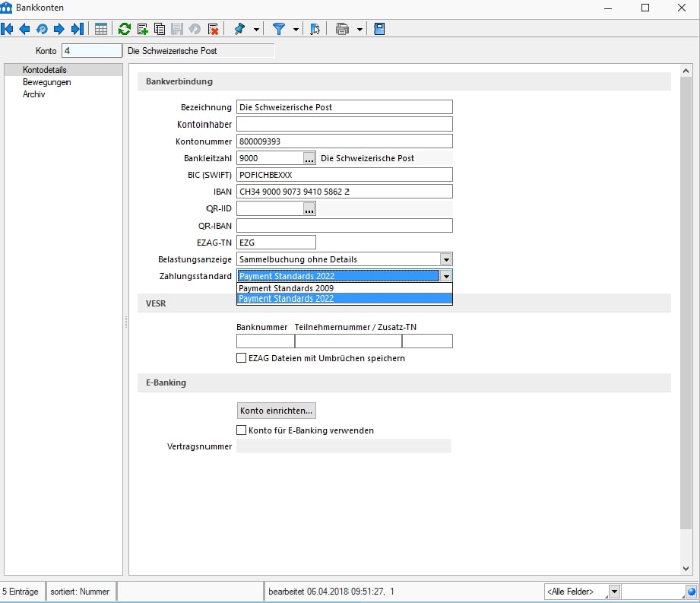The height and width of the screenshot is (603, 700).
Task: Create new record with plus icon
Action: tap(142, 29)
